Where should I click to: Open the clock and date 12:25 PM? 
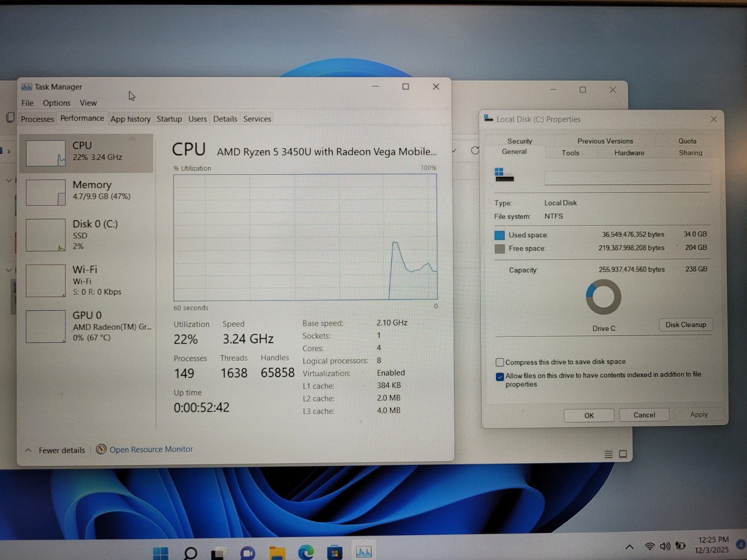712,545
